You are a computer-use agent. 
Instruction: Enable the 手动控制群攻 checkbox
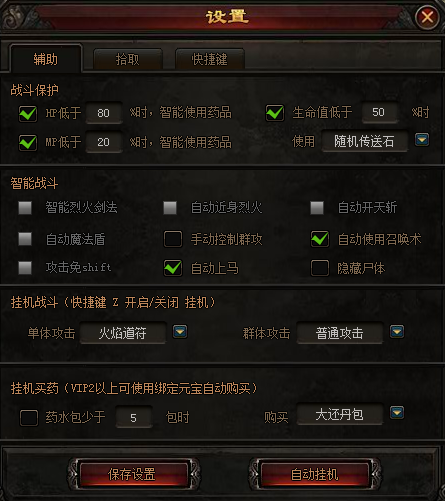coord(173,239)
